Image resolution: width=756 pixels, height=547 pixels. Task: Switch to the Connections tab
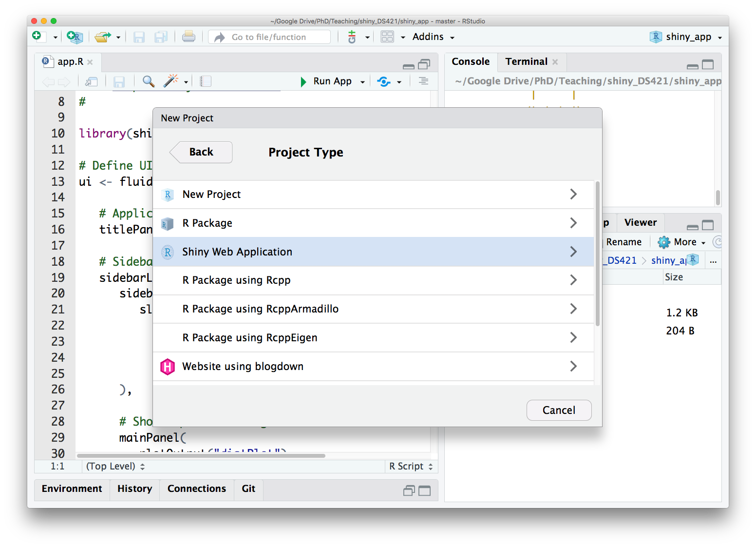pyautogui.click(x=197, y=489)
